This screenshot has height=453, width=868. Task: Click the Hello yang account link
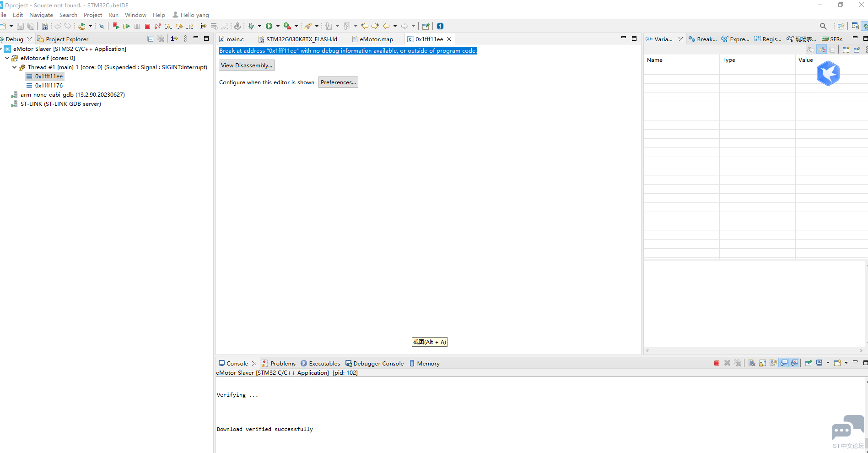tap(191, 15)
